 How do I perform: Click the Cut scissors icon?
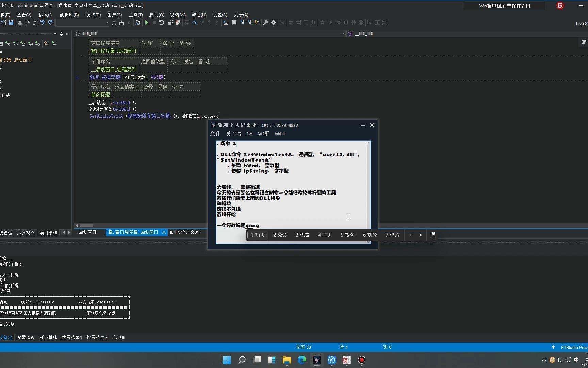point(20,22)
